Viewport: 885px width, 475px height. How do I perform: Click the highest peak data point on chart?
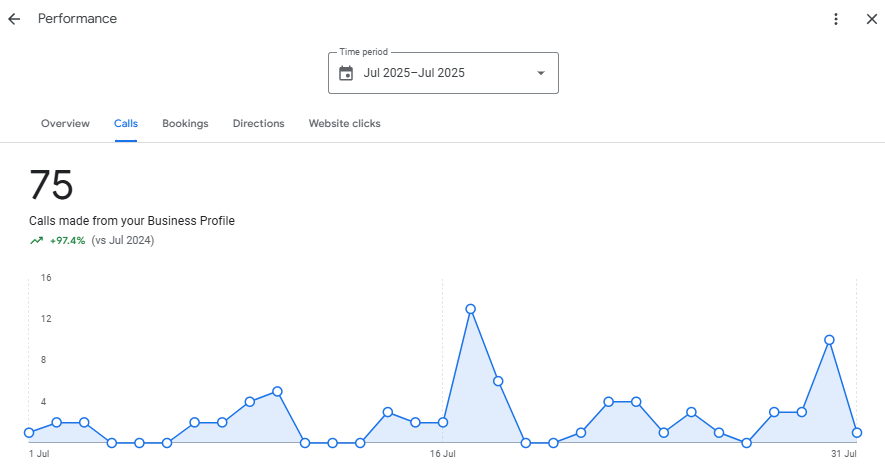pos(470,309)
